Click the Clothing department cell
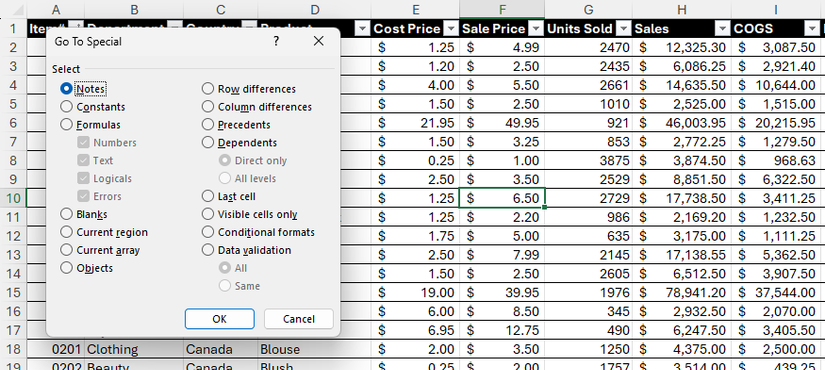The height and width of the screenshot is (370, 825). [134, 349]
